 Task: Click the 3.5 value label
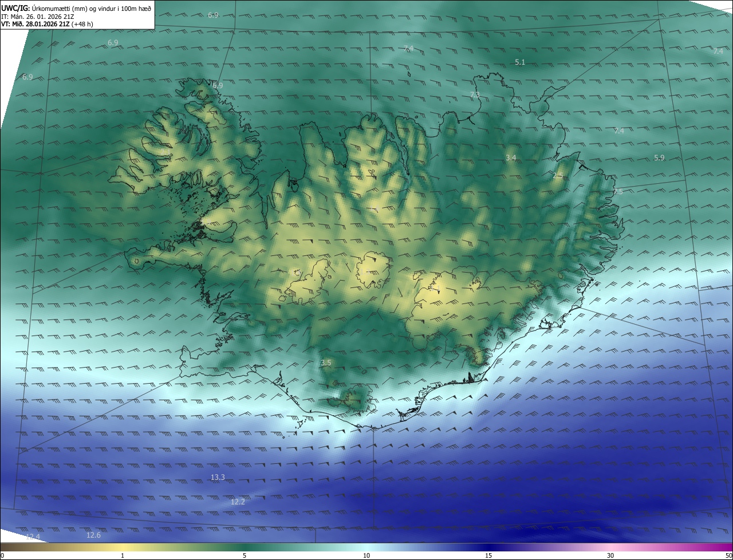(326, 362)
